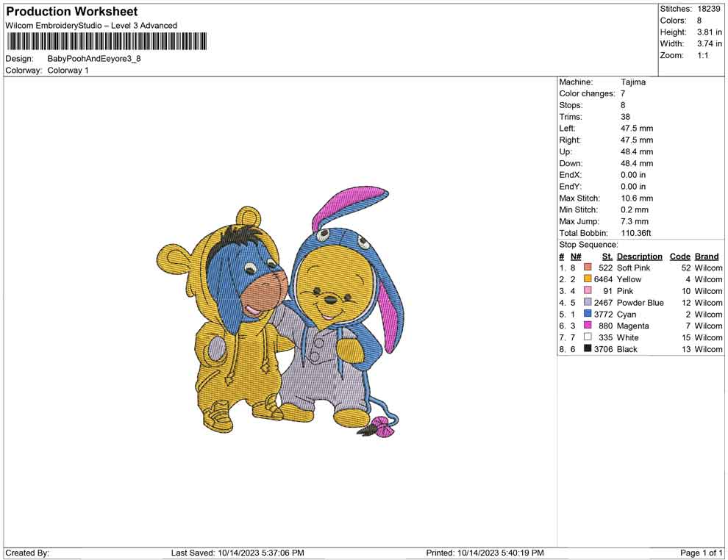Click the 'Stop Sequence:' heading

(x=588, y=245)
